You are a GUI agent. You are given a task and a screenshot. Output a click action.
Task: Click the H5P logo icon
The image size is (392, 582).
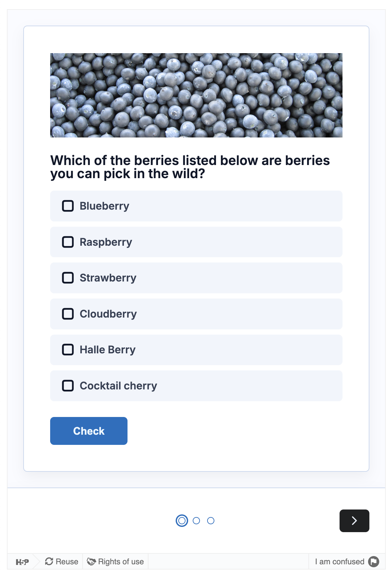pos(22,562)
